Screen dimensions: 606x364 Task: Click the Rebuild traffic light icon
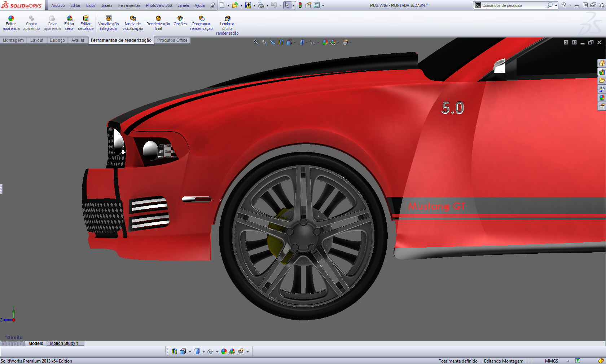(x=300, y=5)
